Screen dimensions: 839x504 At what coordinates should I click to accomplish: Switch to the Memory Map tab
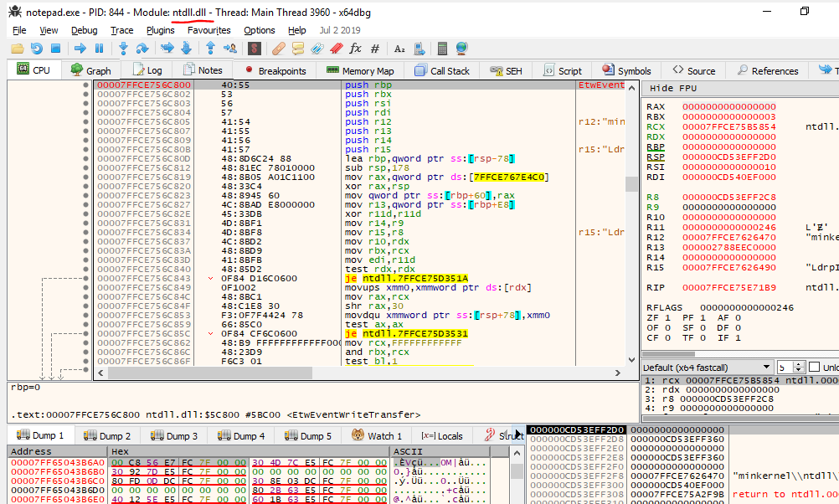coord(360,71)
